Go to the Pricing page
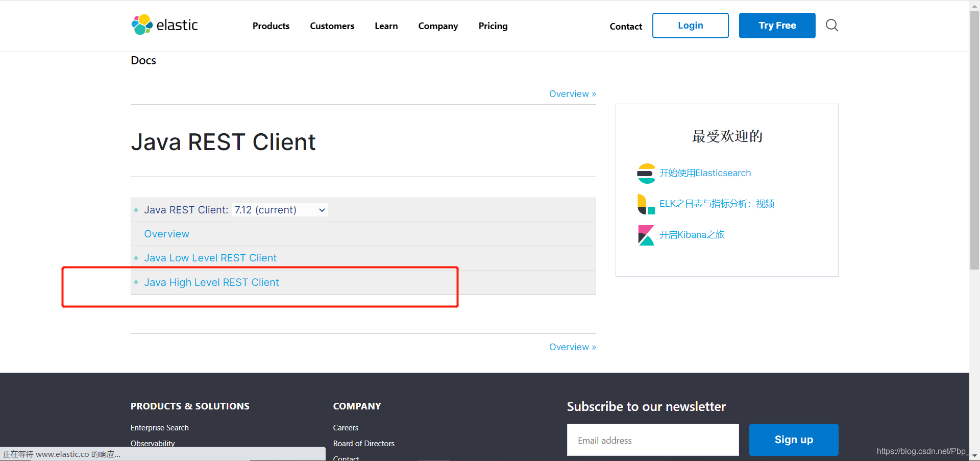Screen dimensions: 980x461 [493, 26]
